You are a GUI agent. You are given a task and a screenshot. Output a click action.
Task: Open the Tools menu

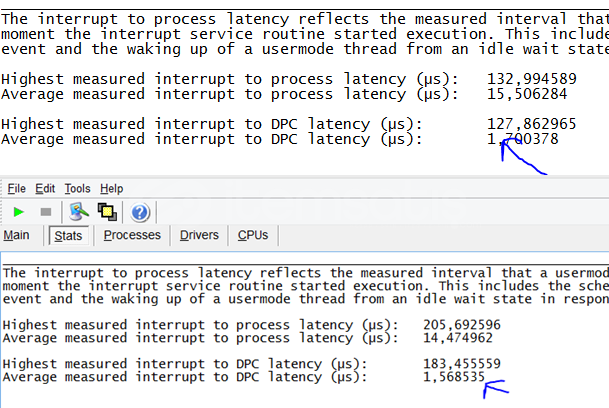(x=77, y=188)
